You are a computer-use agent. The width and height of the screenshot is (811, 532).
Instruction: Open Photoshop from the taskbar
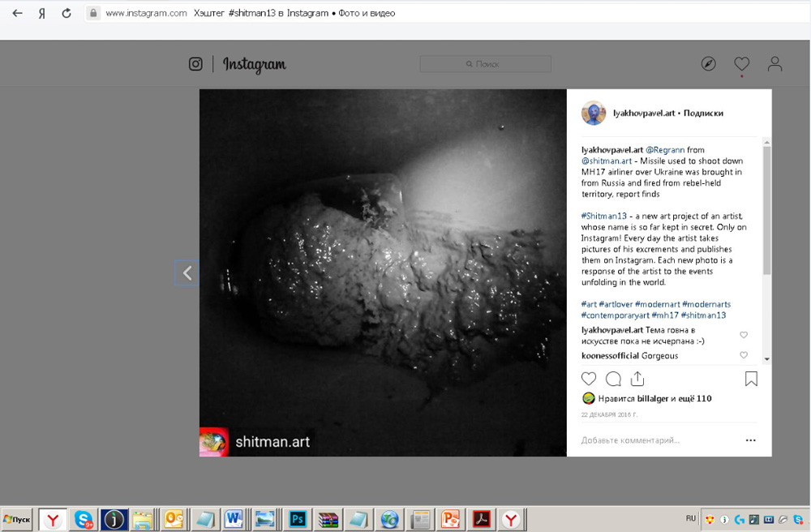(x=298, y=519)
